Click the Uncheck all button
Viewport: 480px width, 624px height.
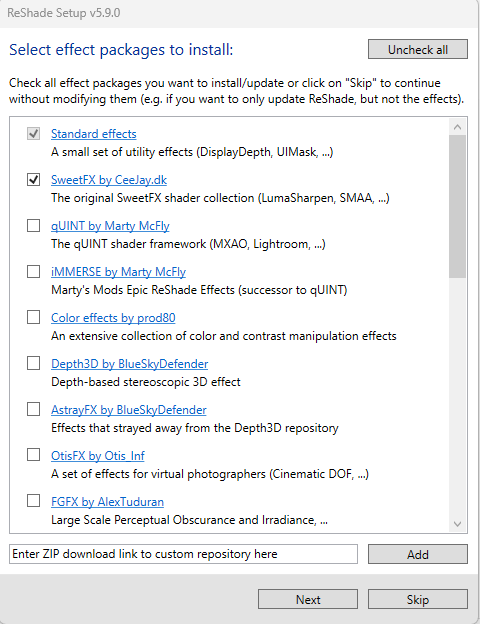pyautogui.click(x=418, y=49)
